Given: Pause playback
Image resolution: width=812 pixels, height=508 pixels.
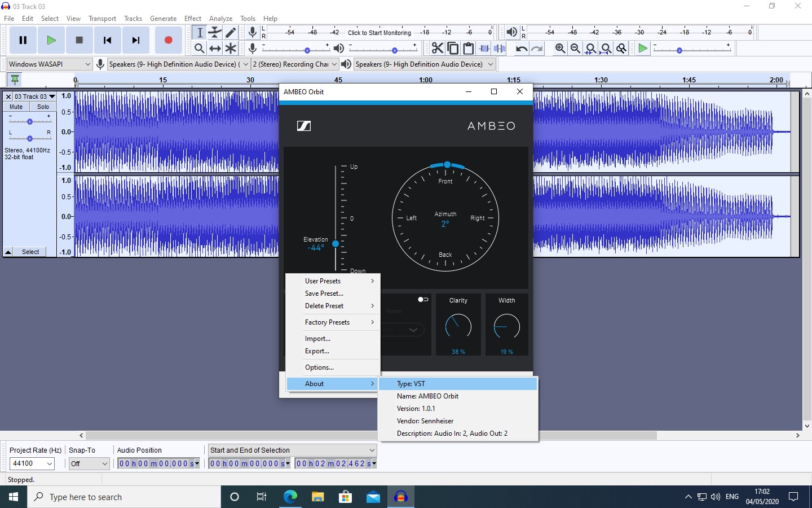Looking at the screenshot, I should pyautogui.click(x=23, y=40).
